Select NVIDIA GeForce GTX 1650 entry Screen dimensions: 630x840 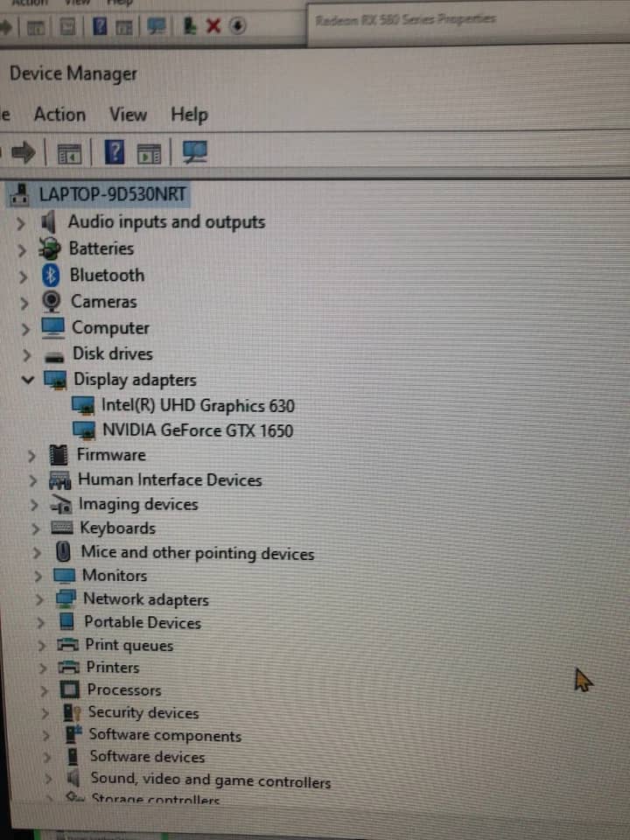198,430
